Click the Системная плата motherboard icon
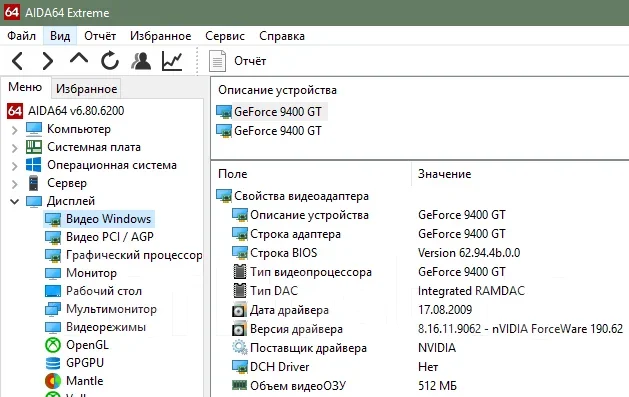 click(34, 147)
